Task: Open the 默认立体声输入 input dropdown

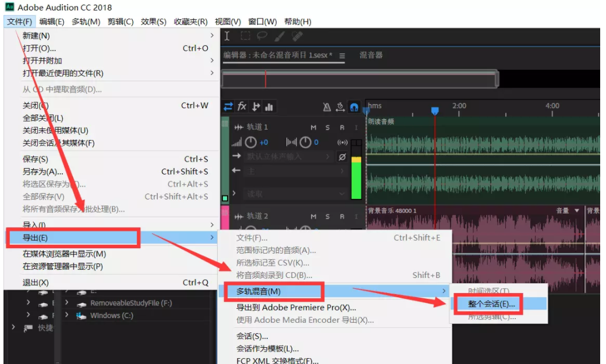Action: 288,157
